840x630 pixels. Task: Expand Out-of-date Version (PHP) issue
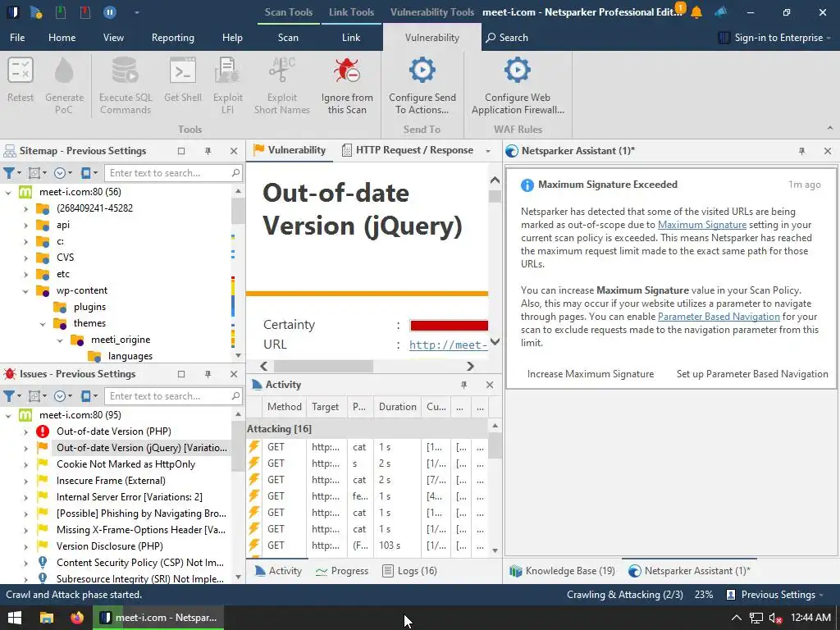[25, 431]
